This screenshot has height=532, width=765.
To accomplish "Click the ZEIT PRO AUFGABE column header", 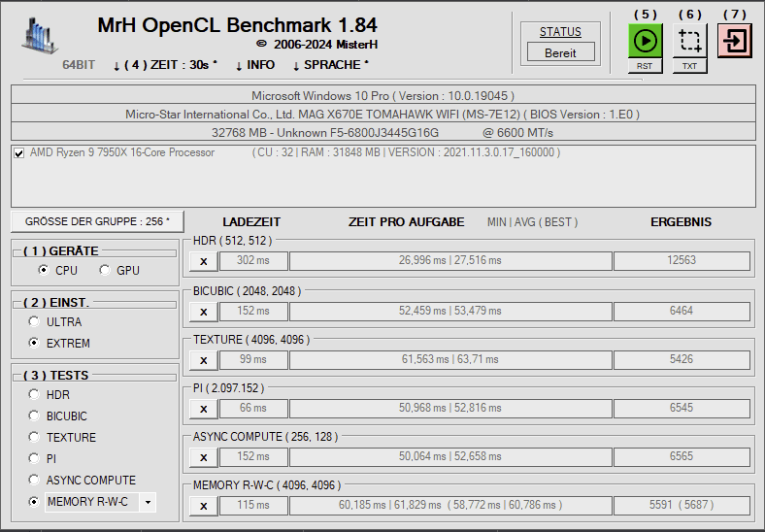I will [x=406, y=222].
